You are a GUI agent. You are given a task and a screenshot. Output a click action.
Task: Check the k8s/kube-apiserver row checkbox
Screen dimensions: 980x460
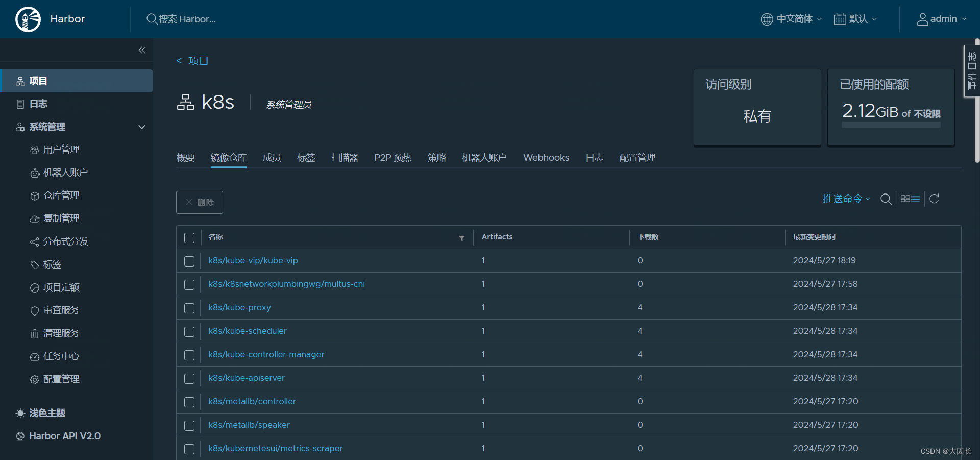pyautogui.click(x=189, y=379)
